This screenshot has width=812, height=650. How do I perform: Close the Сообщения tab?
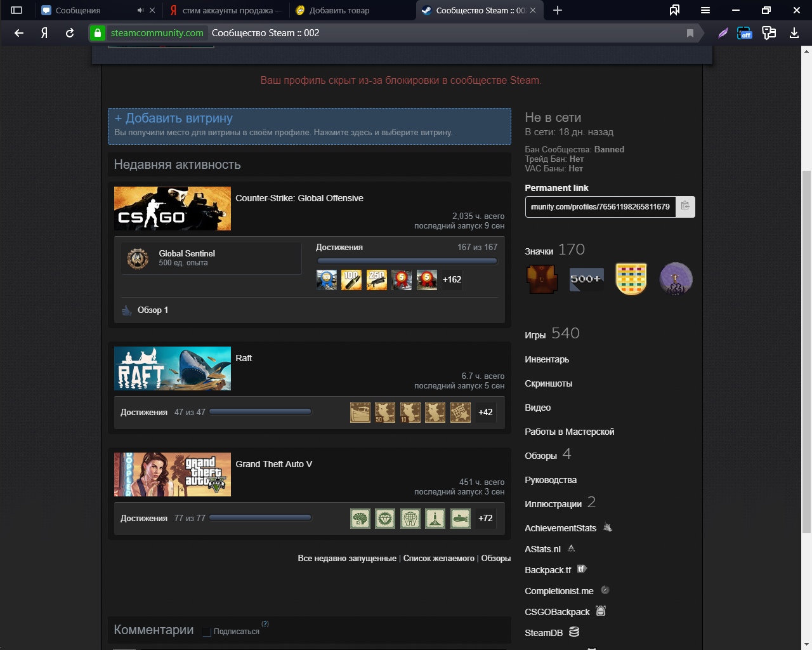[x=152, y=10]
